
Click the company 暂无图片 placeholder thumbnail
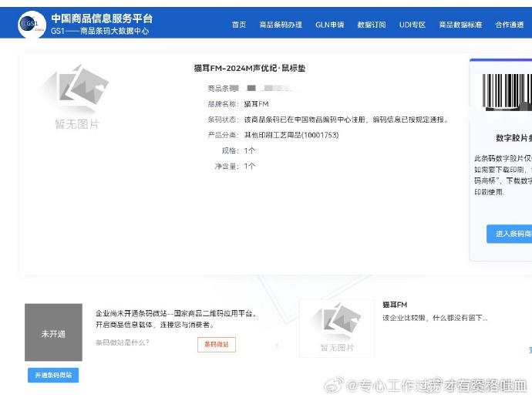tap(337, 328)
